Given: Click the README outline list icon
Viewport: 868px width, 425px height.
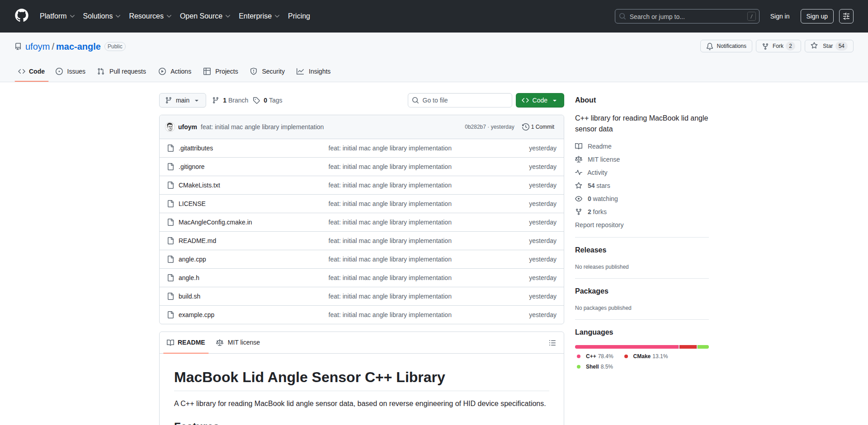Looking at the screenshot, I should click(x=552, y=343).
